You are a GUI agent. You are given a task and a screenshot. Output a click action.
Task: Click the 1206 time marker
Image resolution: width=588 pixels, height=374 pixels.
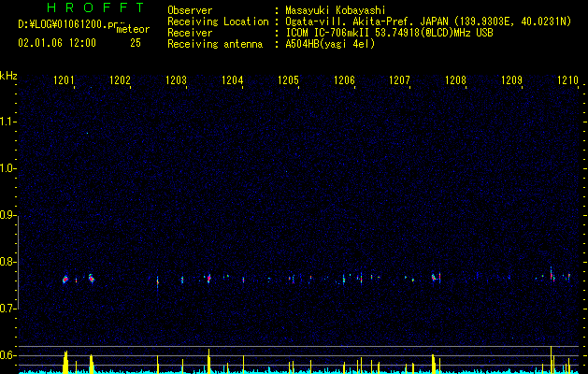[x=344, y=79]
